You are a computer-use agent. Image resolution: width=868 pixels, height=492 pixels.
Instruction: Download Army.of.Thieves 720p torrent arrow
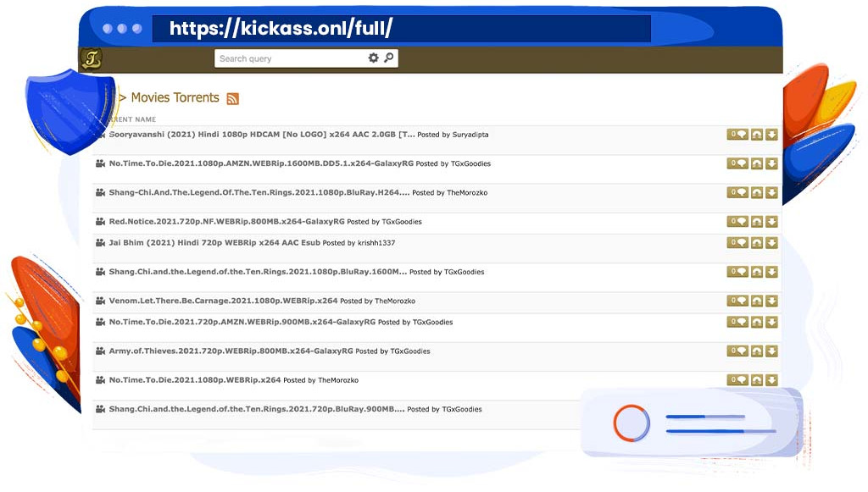[771, 351]
